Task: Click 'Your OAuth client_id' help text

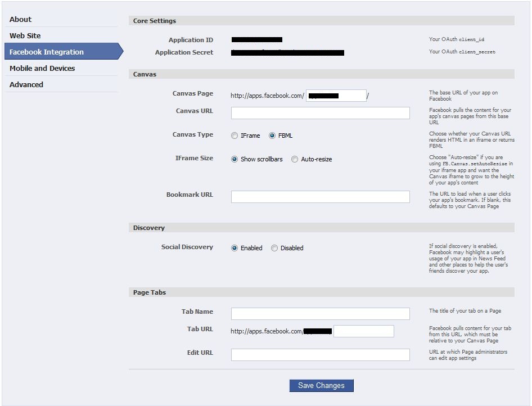Action: pos(456,39)
